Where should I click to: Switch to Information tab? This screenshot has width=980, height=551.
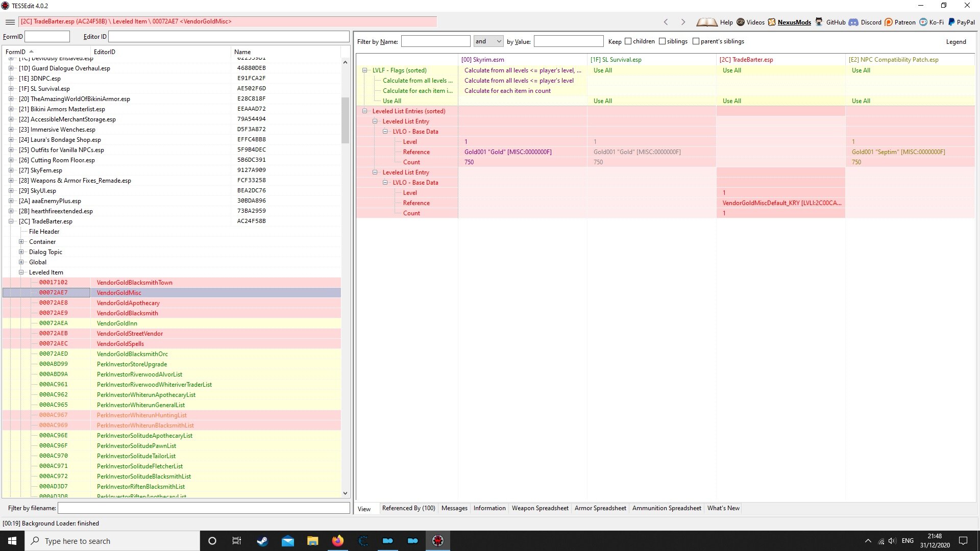pyautogui.click(x=489, y=508)
